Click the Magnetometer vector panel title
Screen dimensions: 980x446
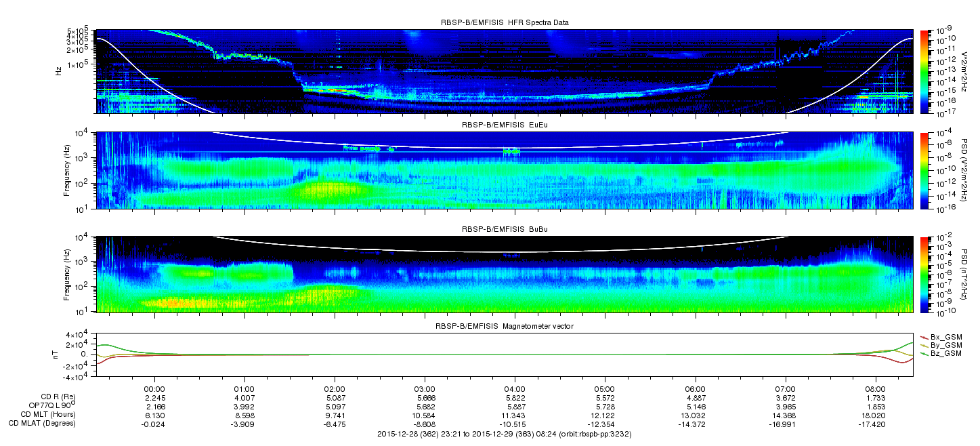pos(504,327)
